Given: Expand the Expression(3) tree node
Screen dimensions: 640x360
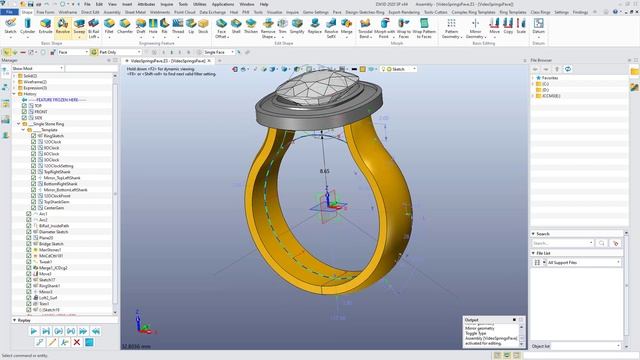Looking at the screenshot, I should click(x=14, y=88).
